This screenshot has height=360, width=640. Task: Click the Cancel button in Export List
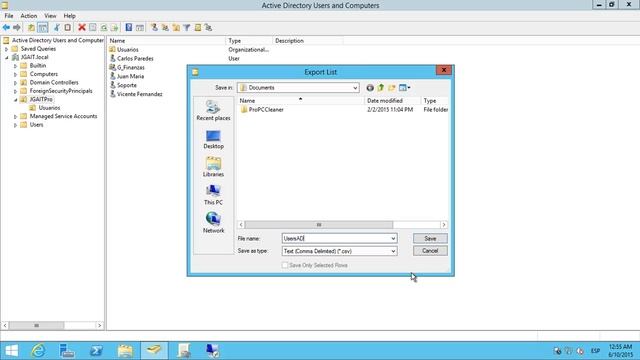point(430,251)
